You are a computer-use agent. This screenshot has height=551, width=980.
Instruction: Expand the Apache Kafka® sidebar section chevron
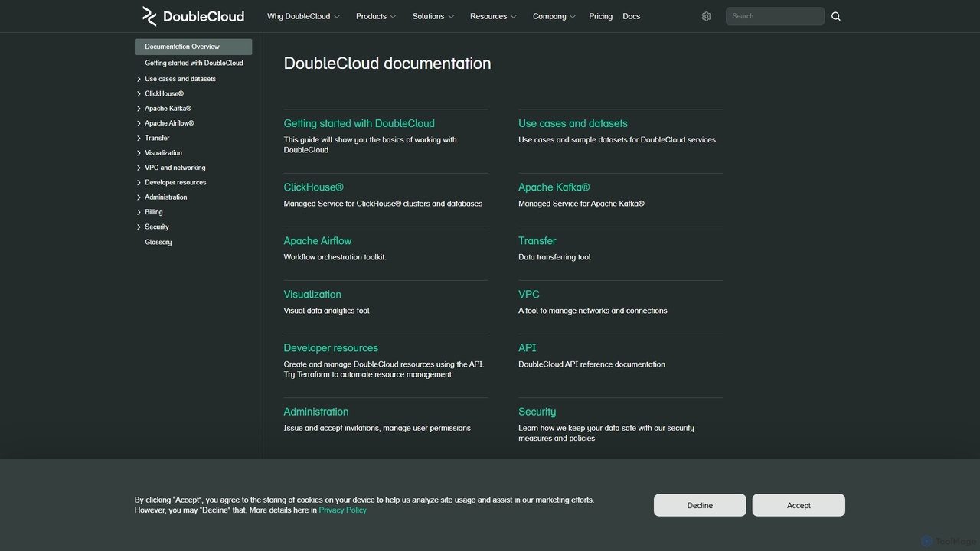(x=139, y=109)
